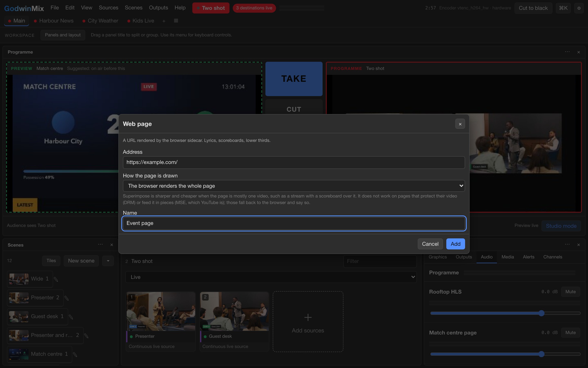Click the Filter sources field

380,261
